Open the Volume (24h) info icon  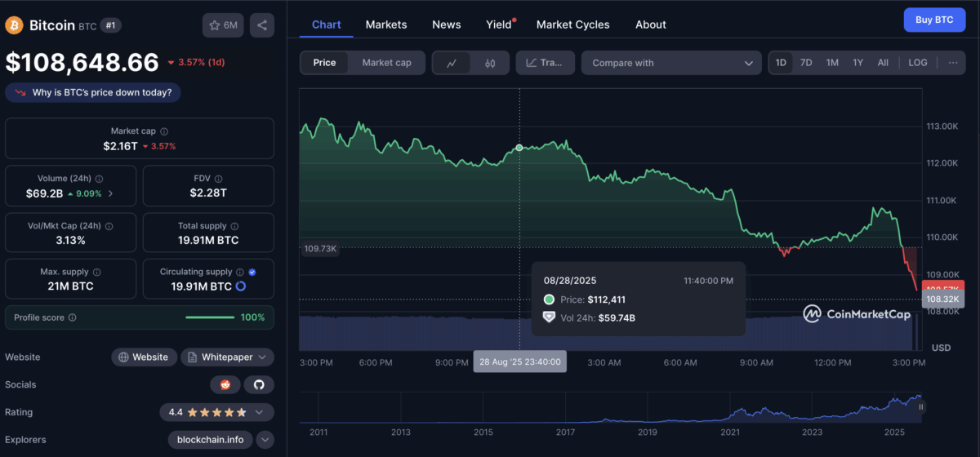coord(98,179)
